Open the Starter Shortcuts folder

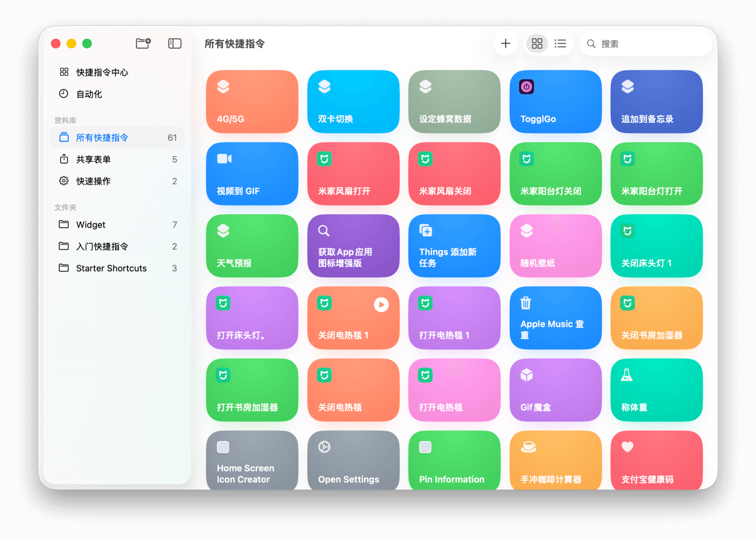tap(111, 268)
